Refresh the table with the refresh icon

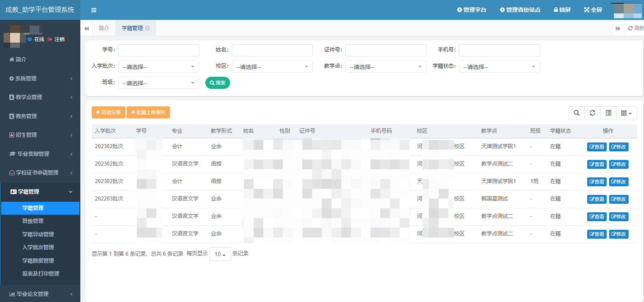pos(592,113)
